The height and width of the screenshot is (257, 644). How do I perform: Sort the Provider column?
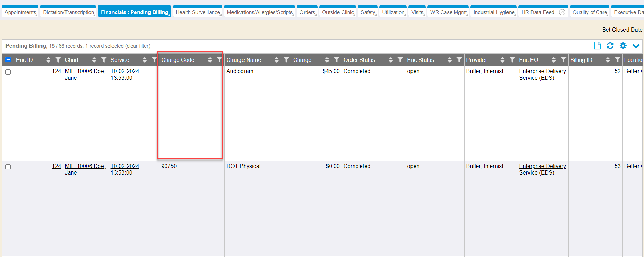[x=502, y=60]
